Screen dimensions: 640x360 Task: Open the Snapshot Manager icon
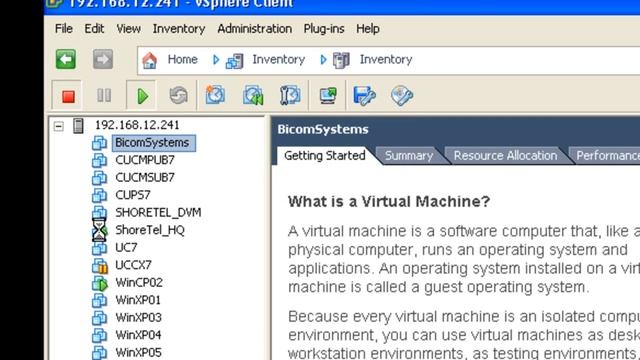coord(290,96)
